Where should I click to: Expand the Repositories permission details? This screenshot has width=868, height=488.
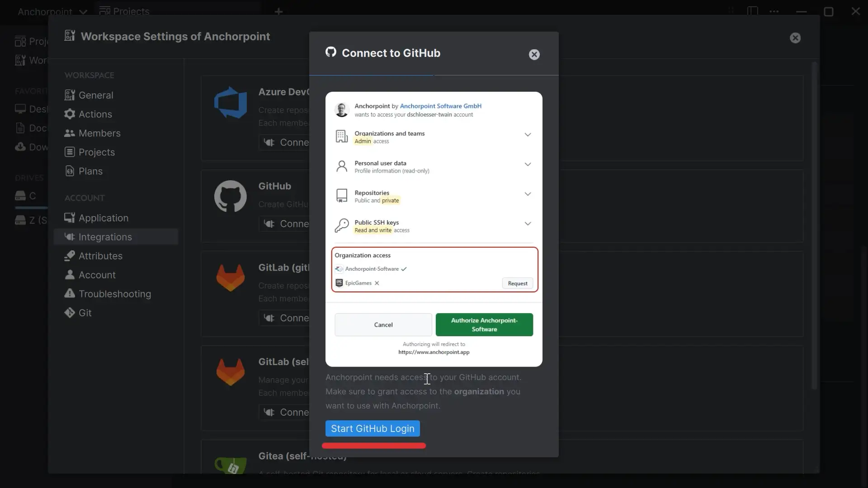(528, 194)
